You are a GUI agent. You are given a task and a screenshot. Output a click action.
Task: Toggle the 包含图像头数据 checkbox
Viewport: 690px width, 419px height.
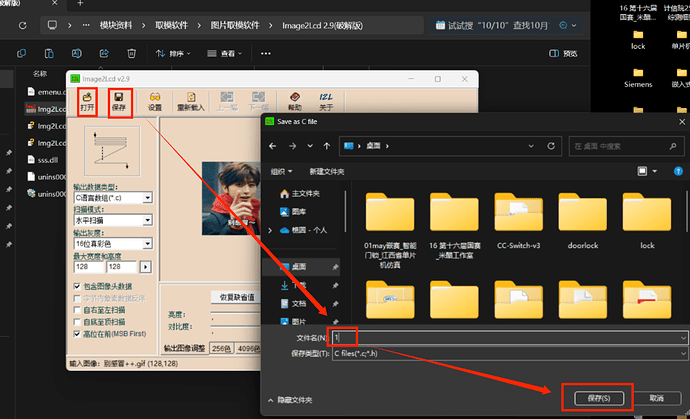point(78,287)
